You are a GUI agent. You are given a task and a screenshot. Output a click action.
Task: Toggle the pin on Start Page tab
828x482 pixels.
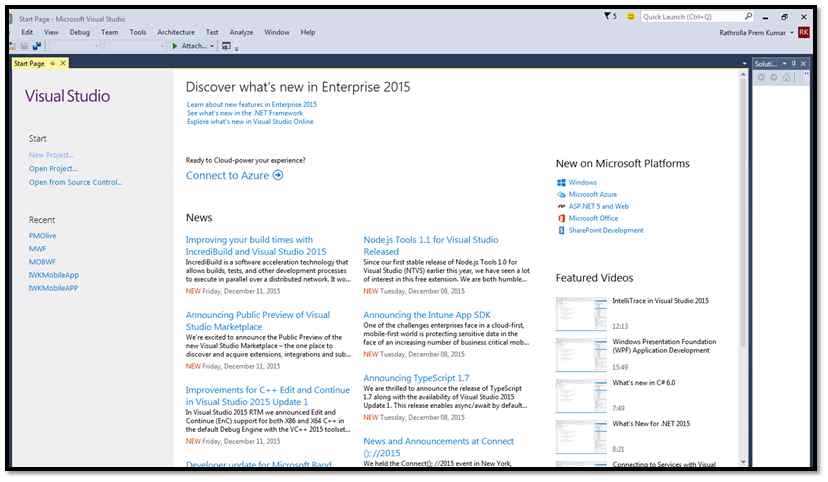[53, 64]
